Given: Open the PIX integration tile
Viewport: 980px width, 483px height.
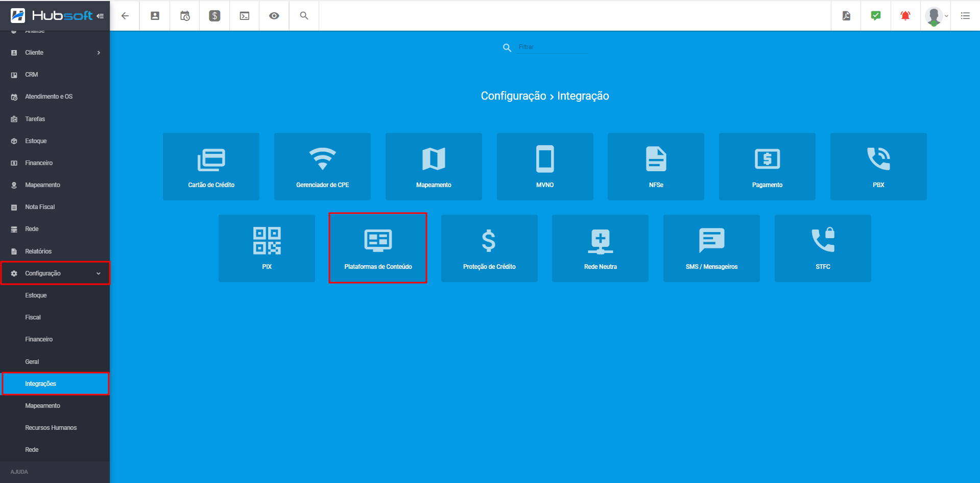Looking at the screenshot, I should click(x=267, y=248).
